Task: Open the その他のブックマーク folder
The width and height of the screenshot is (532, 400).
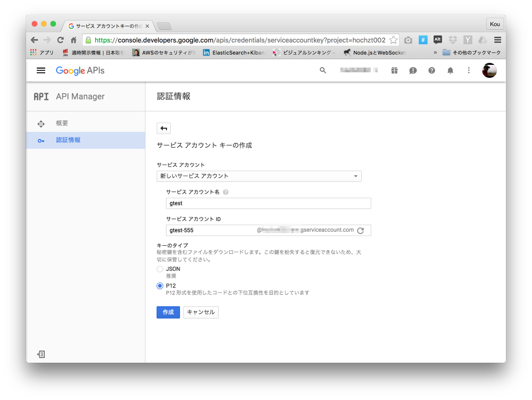Action: (471, 53)
